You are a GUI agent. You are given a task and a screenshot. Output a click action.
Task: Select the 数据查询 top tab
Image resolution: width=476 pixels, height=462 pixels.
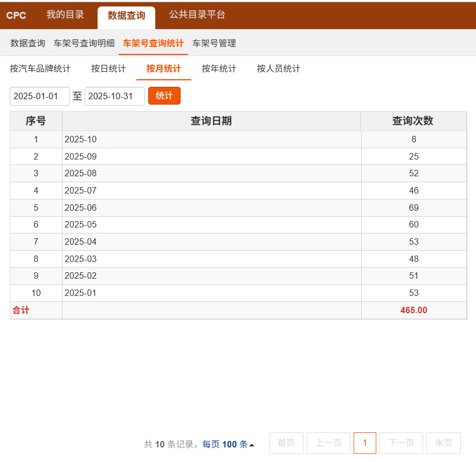(126, 16)
